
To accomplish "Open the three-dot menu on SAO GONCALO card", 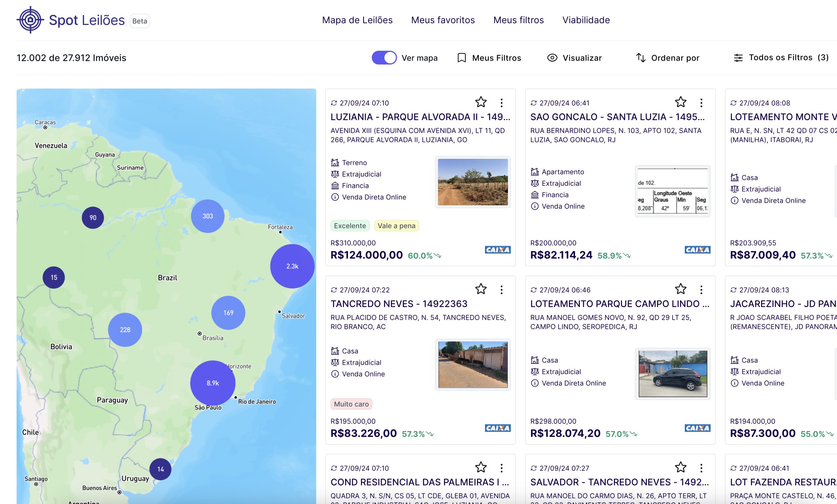I will pos(701,103).
